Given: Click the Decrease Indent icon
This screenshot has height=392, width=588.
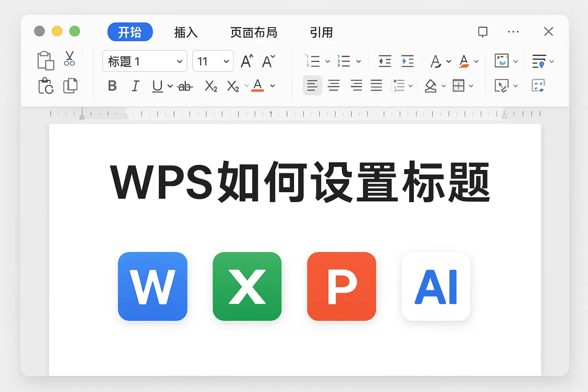Looking at the screenshot, I should [384, 61].
